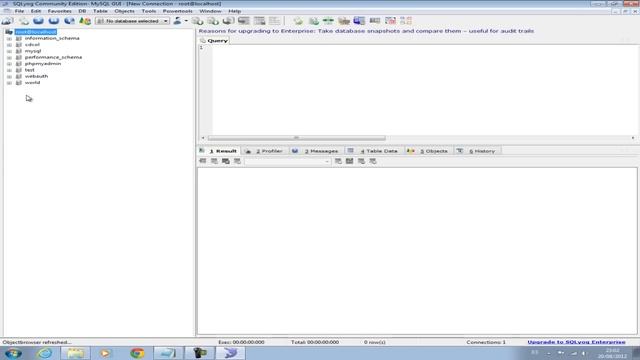640x360 pixels.
Task: Expand the cdcol database node
Action: tap(9, 45)
